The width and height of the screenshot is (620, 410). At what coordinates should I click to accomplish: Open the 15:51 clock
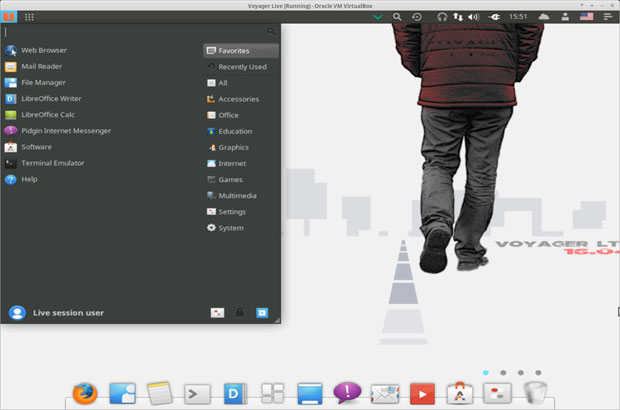[x=518, y=17]
